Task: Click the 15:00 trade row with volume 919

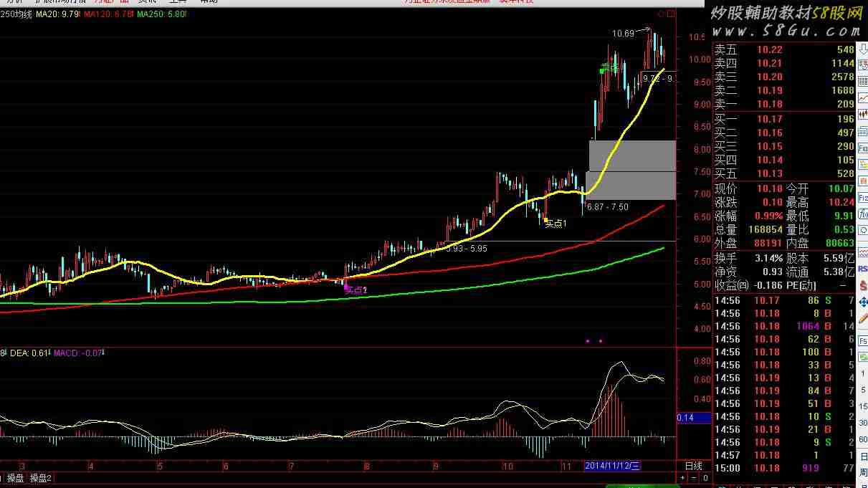Action: point(785,469)
